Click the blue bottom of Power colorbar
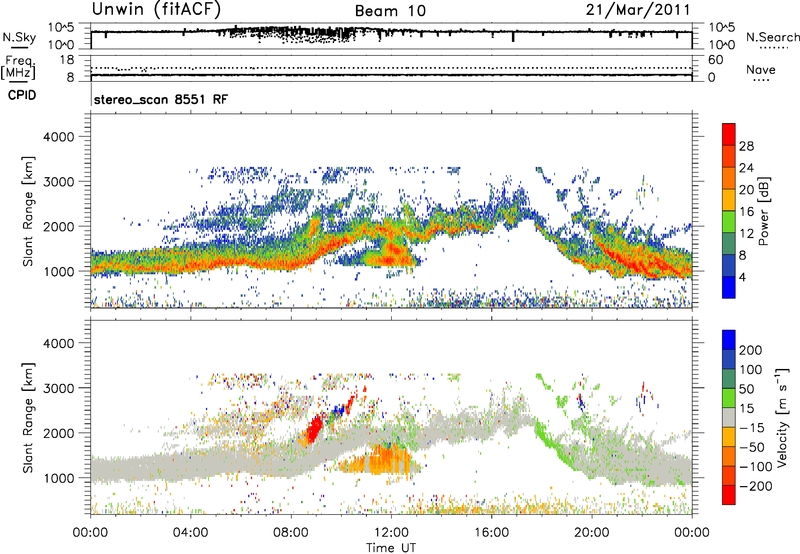The width and height of the screenshot is (800, 554). point(729,287)
